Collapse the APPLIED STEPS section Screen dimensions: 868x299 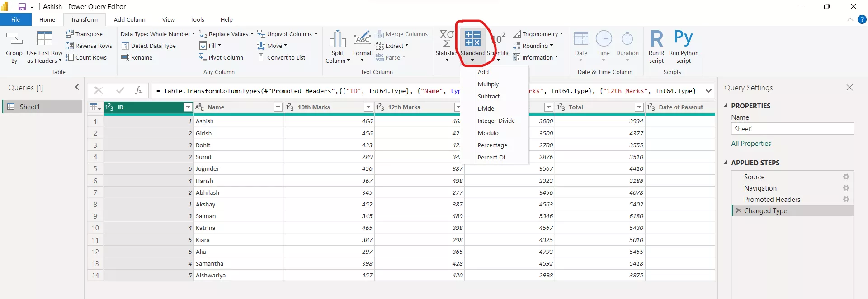[726, 163]
